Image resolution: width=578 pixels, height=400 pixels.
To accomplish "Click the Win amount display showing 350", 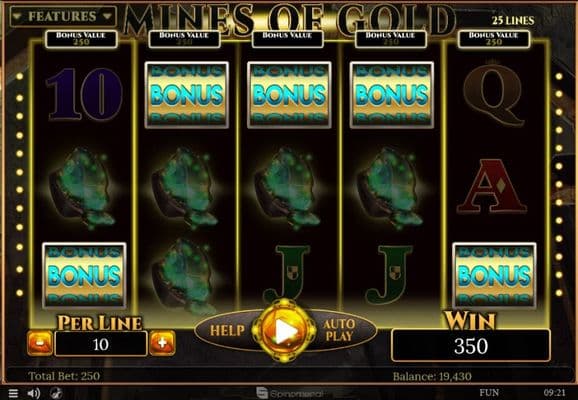I will point(471,345).
